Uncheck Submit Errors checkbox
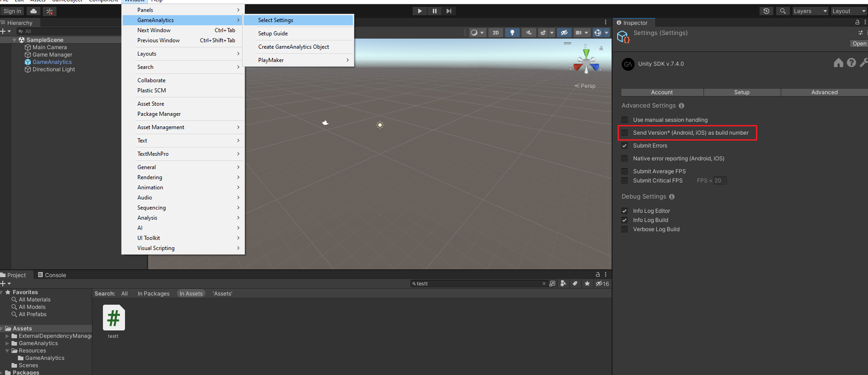Image resolution: width=868 pixels, height=375 pixels. 624,146
